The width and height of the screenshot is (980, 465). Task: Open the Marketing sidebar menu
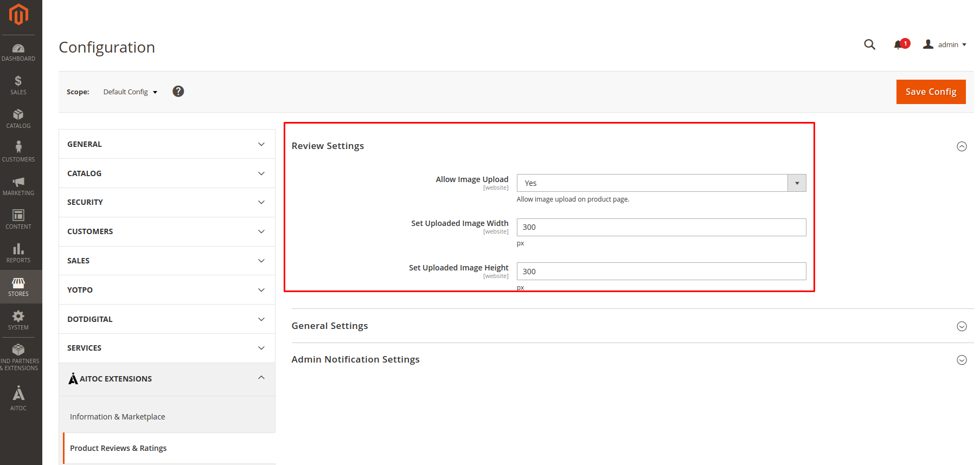[x=18, y=186]
